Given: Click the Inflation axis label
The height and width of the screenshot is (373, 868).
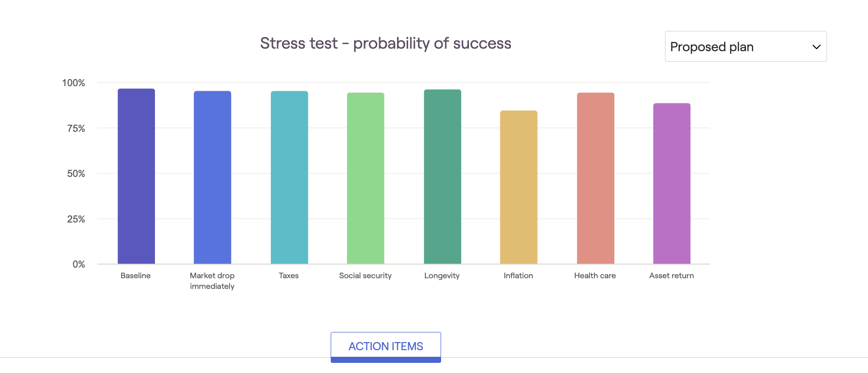Looking at the screenshot, I should tap(519, 276).
